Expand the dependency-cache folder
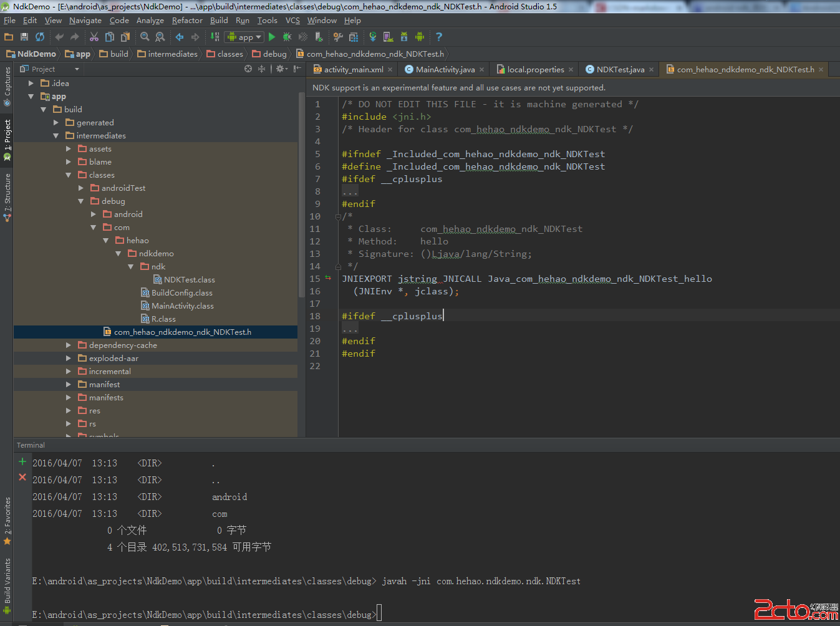Screen dimensions: 840x626 [69, 345]
